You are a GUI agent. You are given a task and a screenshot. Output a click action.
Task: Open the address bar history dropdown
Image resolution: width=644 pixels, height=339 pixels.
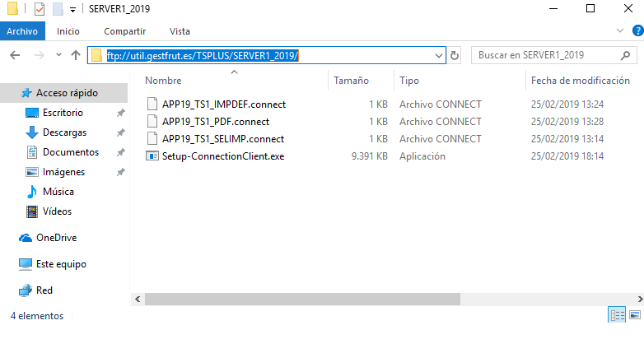(439, 56)
